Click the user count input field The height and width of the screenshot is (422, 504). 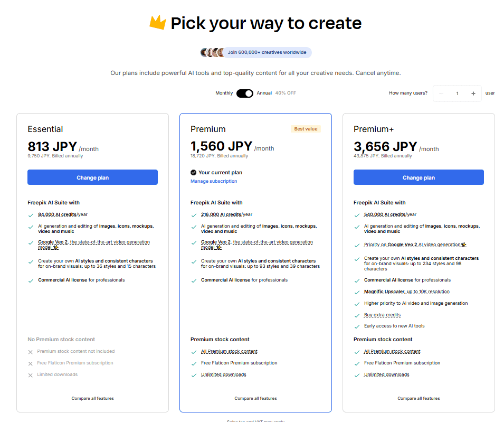click(x=457, y=93)
